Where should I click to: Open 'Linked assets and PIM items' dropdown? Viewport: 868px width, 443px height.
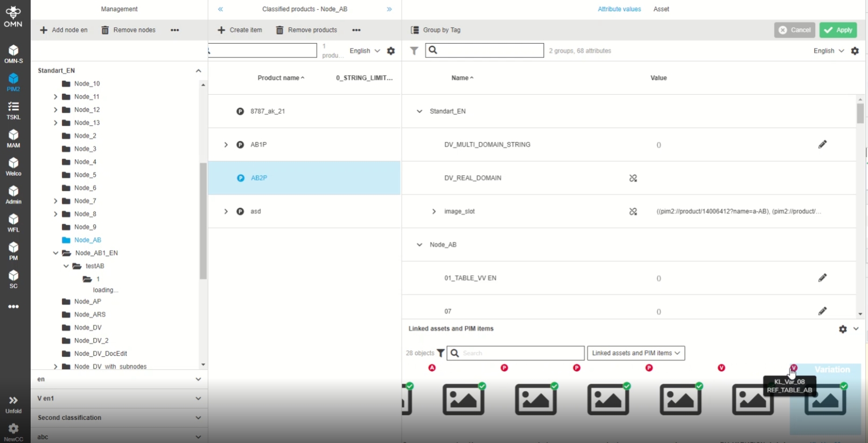click(636, 353)
